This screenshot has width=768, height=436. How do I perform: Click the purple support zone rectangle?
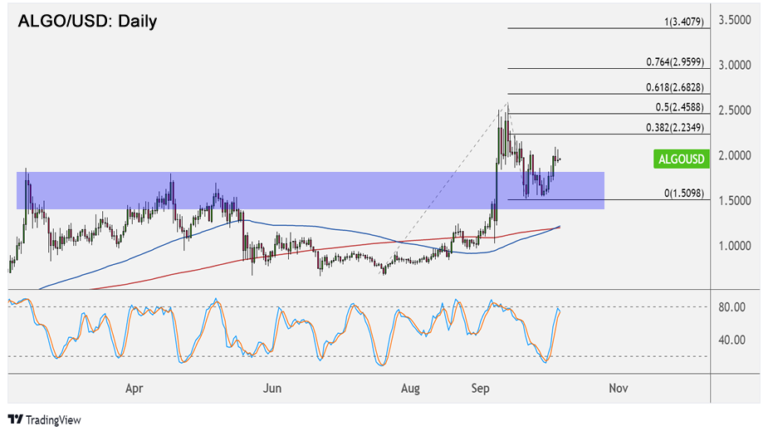pyautogui.click(x=311, y=191)
